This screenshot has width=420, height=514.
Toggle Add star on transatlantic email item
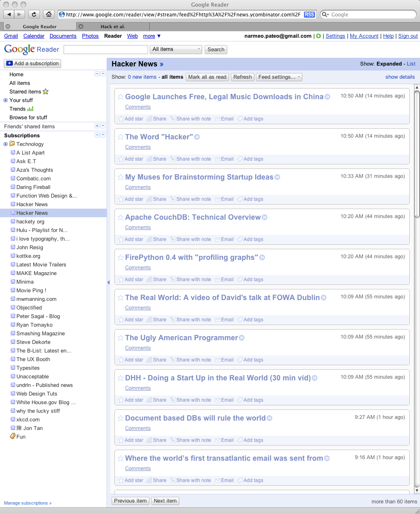point(131,480)
